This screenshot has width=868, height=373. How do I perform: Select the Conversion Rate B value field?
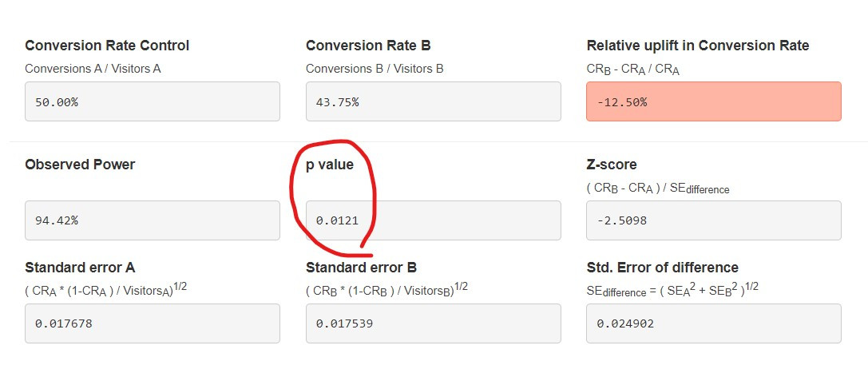tap(433, 101)
